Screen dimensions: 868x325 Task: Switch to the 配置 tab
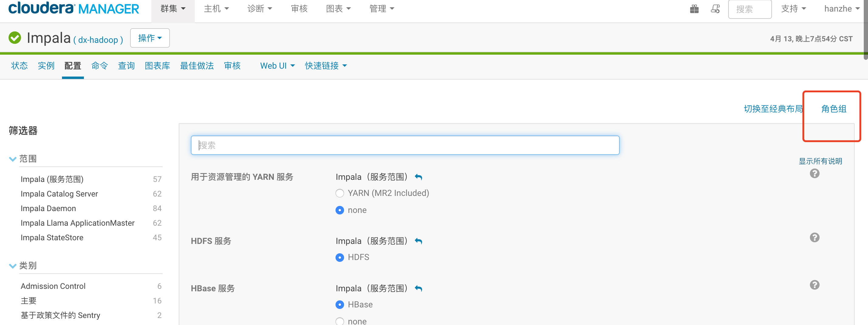click(73, 66)
